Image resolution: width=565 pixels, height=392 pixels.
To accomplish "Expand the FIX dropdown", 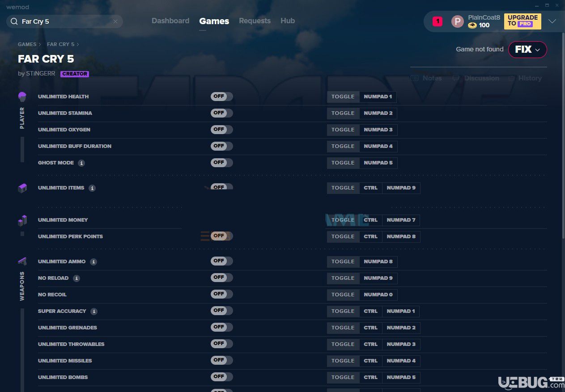I will click(x=527, y=50).
